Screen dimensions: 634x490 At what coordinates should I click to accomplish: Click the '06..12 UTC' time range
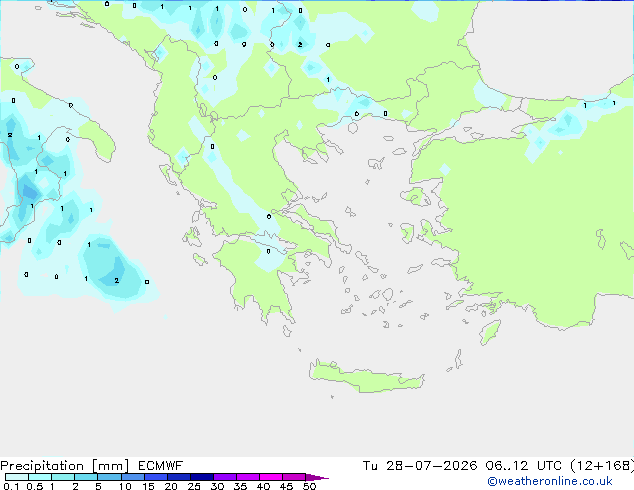coord(524,466)
